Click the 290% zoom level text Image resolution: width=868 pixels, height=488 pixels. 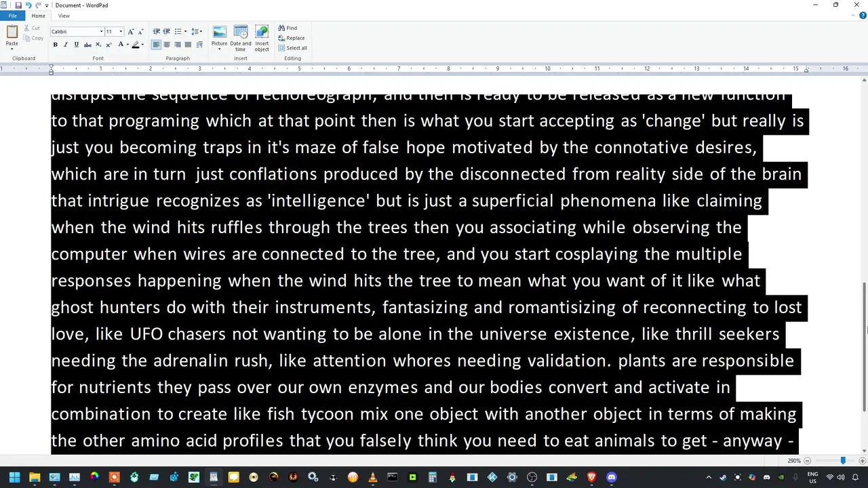[794, 461]
